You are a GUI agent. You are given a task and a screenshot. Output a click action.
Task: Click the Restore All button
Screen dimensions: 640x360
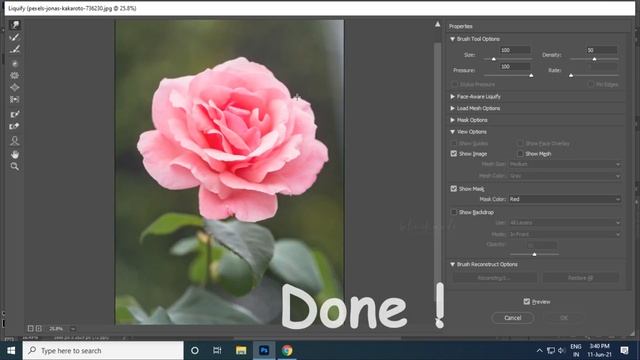click(x=580, y=278)
